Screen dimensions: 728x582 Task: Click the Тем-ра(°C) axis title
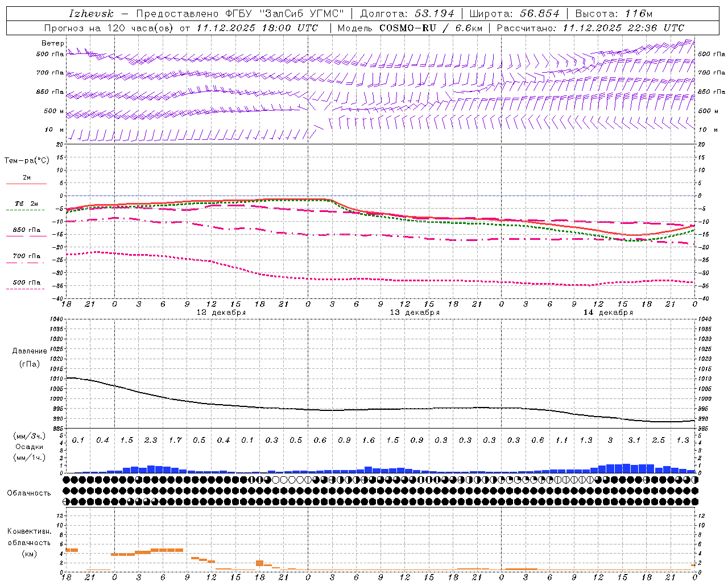pos(27,160)
